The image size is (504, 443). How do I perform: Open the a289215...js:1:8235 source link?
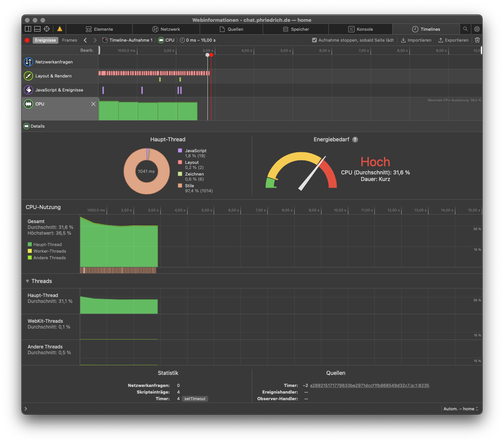pyautogui.click(x=369, y=385)
